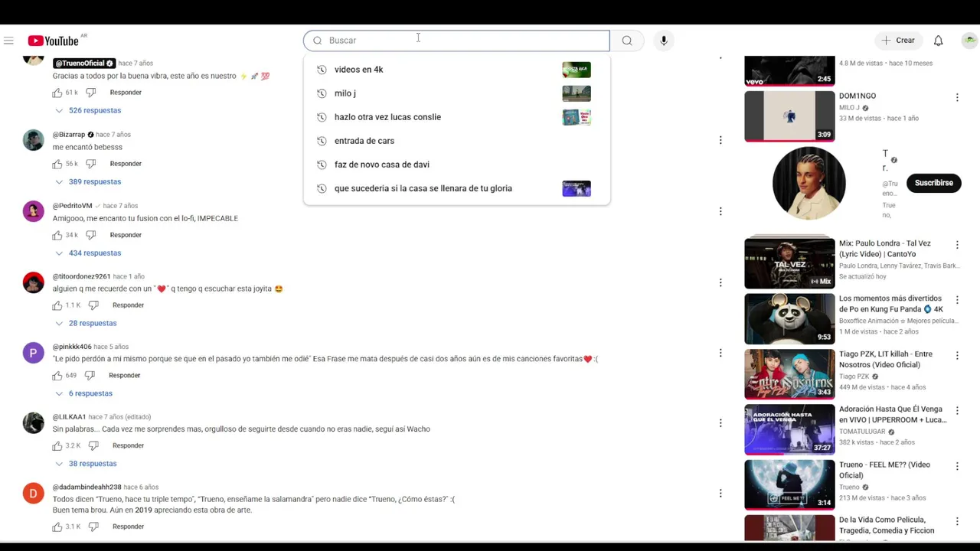The height and width of the screenshot is (551, 980).
Task: Open titoordonez9261 comment options menu
Action: coord(720,282)
